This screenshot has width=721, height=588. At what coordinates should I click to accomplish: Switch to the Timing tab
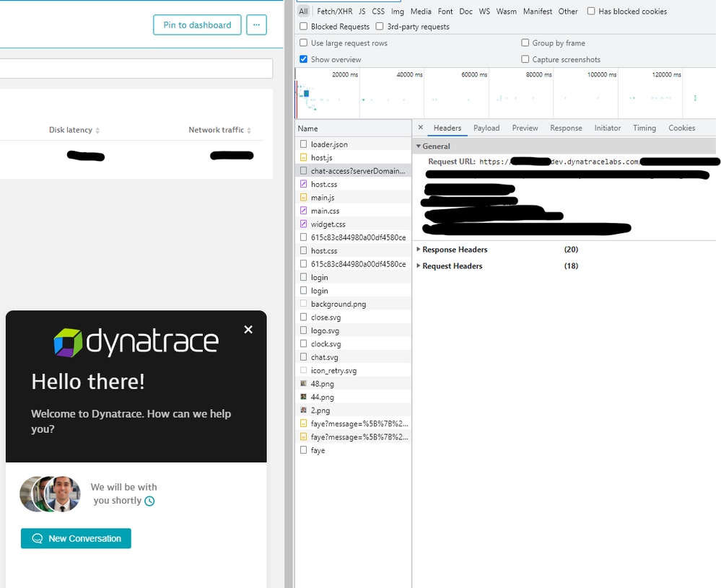[644, 128]
